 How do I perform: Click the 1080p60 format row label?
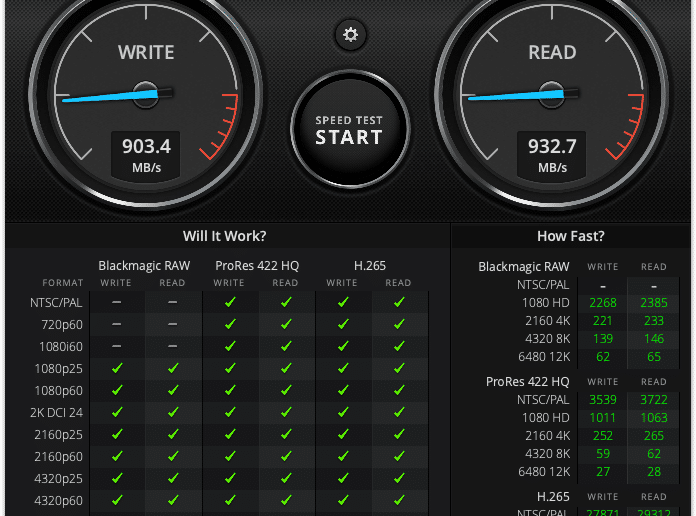coord(59,390)
